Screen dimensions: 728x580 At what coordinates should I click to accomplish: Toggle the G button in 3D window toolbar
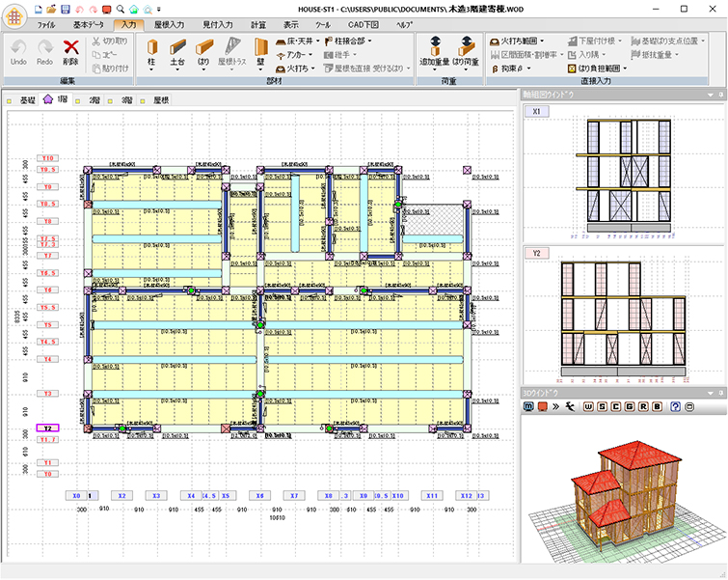pyautogui.click(x=629, y=408)
